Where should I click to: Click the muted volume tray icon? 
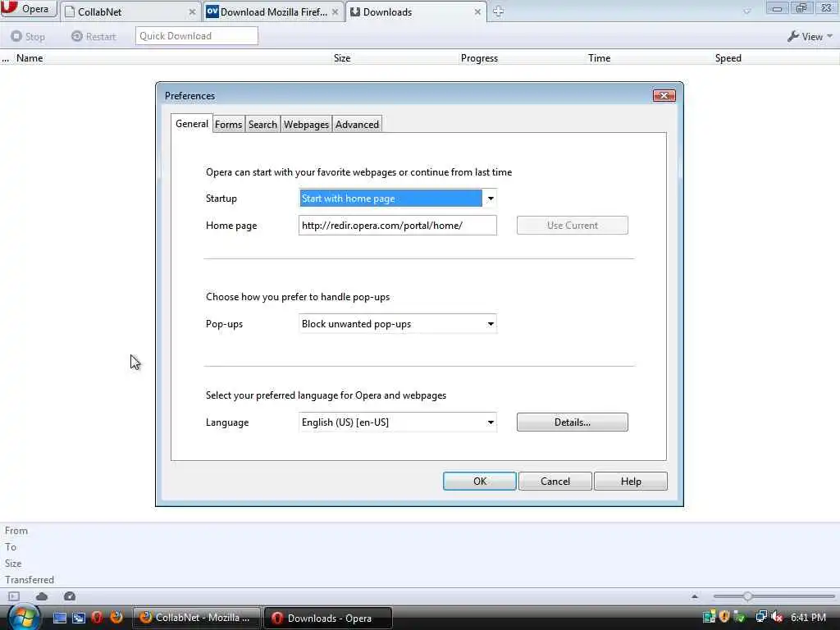[777, 617]
